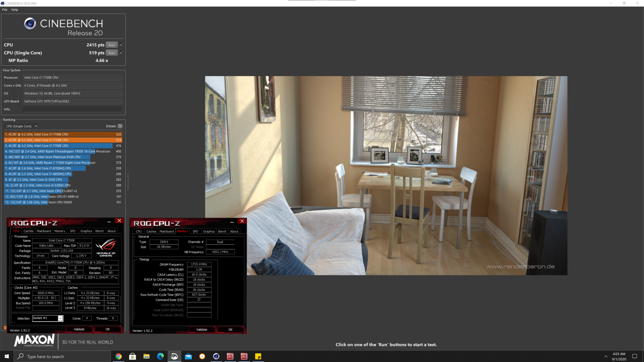644x362 pixels.
Task: Open the Help menu
Action: tap(14, 10)
